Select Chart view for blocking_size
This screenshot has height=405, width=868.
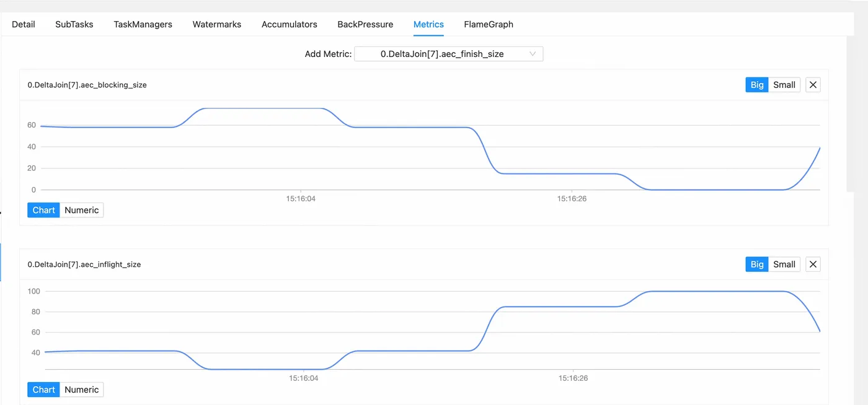43,210
